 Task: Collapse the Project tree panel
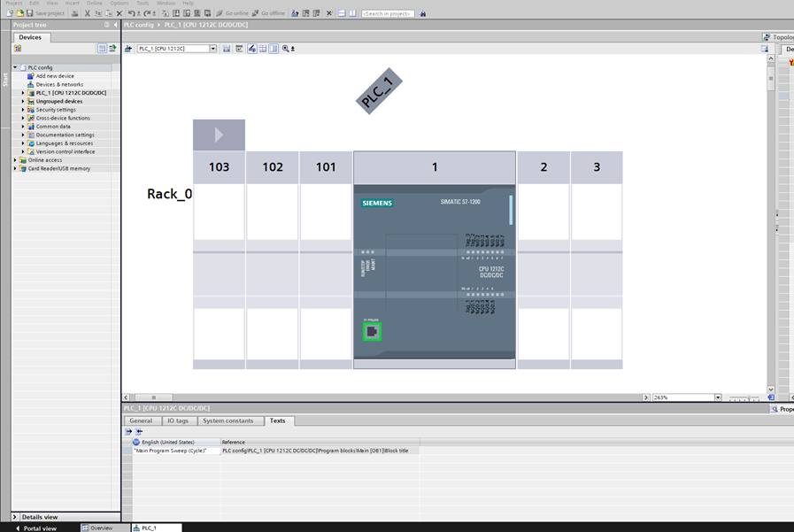115,25
